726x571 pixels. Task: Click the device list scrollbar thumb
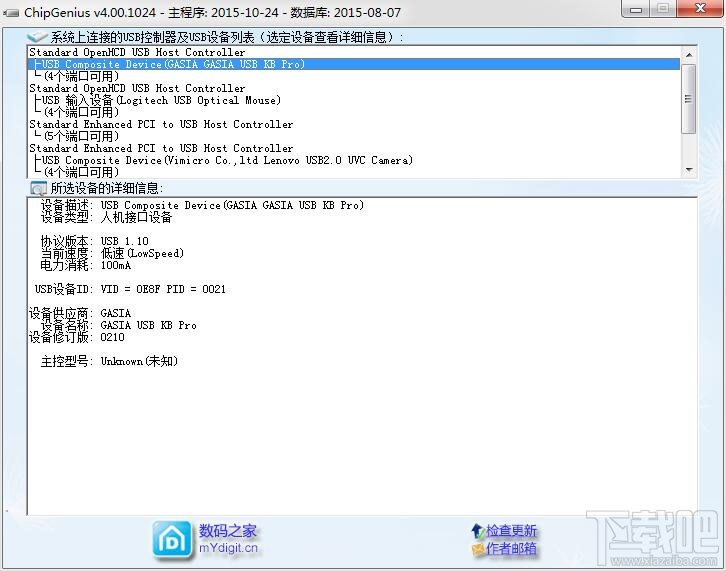point(689,99)
